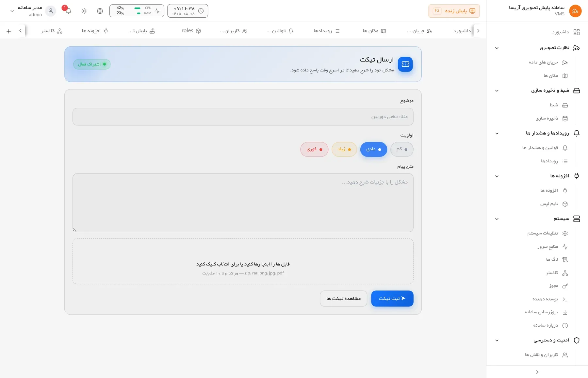Open جریان های داده sidebar item
The height and width of the screenshot is (378, 588).
click(548, 62)
